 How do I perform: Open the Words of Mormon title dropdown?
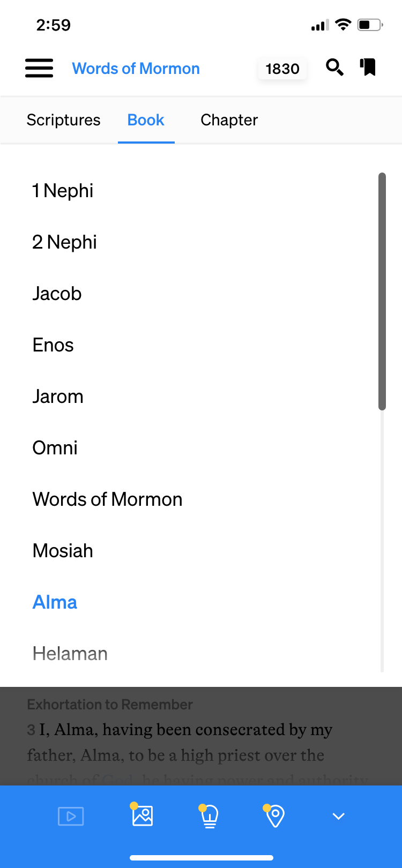click(x=136, y=69)
